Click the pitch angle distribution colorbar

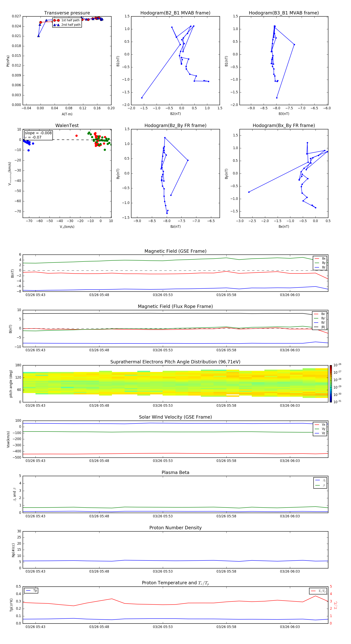(x=331, y=383)
